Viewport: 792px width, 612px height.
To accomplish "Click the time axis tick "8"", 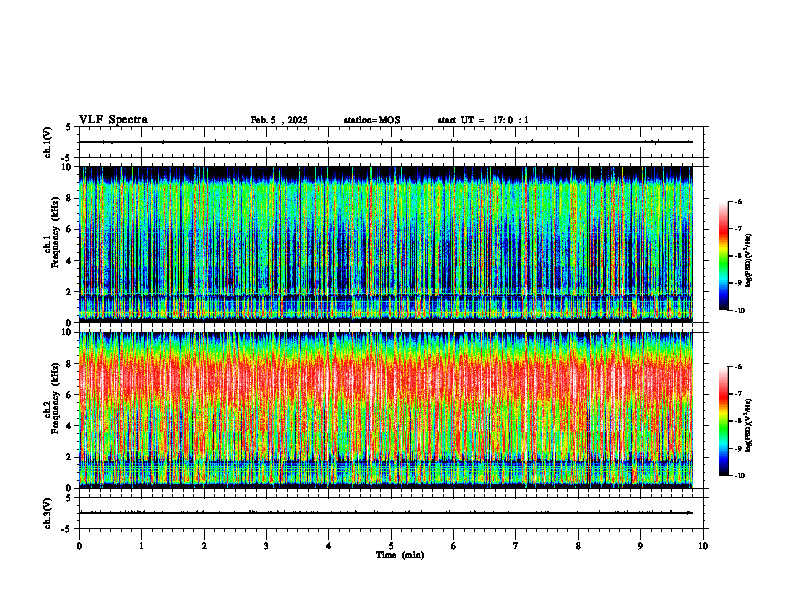I will [x=578, y=546].
